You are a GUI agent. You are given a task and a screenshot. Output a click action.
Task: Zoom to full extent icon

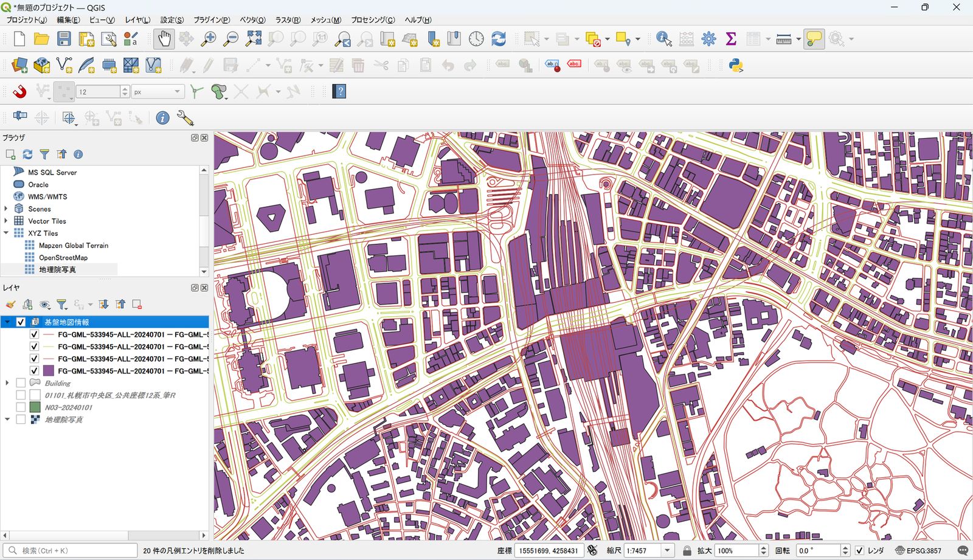(254, 39)
